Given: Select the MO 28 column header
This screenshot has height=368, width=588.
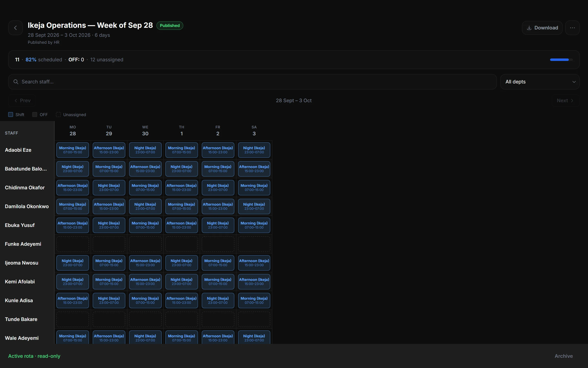Looking at the screenshot, I should (x=73, y=131).
